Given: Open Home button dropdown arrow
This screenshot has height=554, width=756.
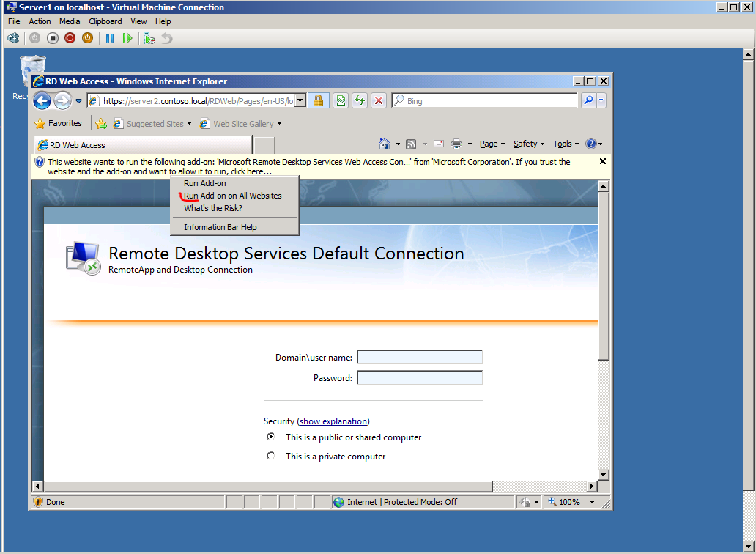Looking at the screenshot, I should (398, 144).
